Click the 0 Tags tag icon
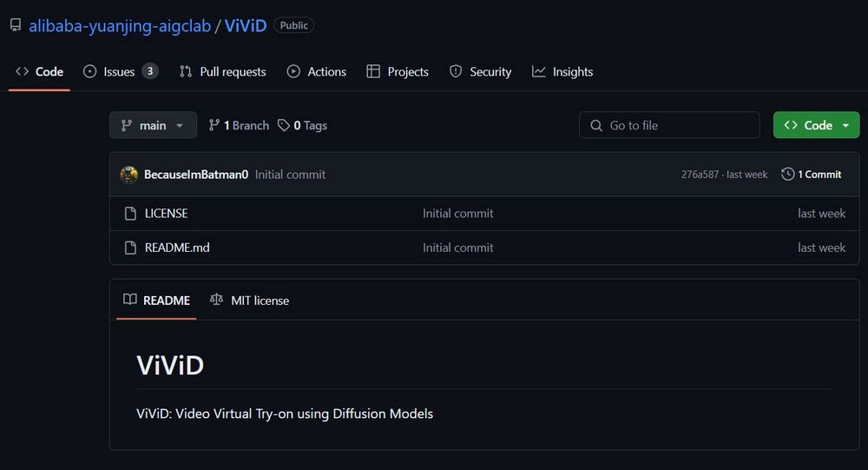The height and width of the screenshot is (470, 868). [x=284, y=125]
